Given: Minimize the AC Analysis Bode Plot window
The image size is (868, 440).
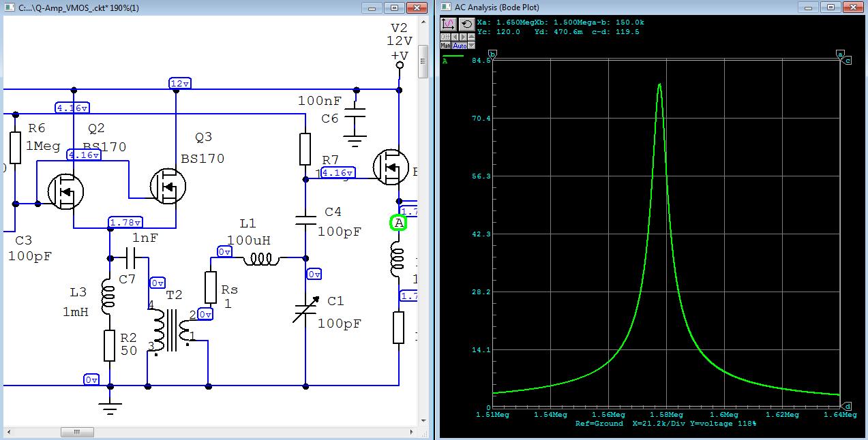Looking at the screenshot, I should (807, 7).
